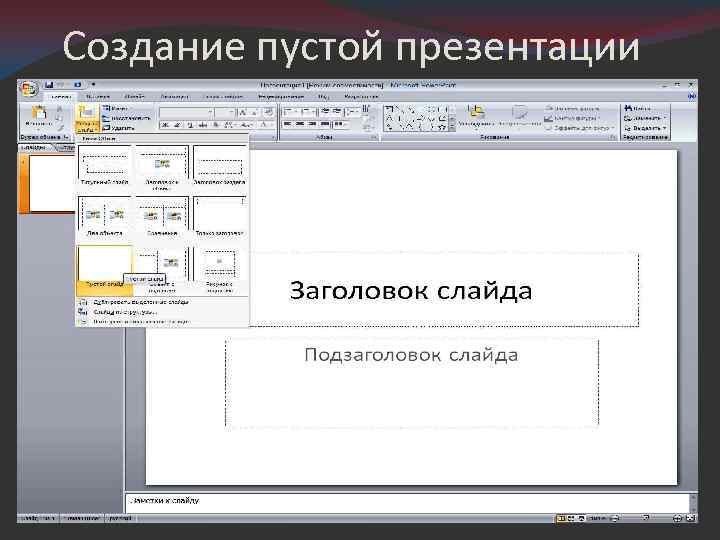The image size is (720, 540).
Task: Choose Заголовок и объект layout thumbnail
Action: point(162,168)
